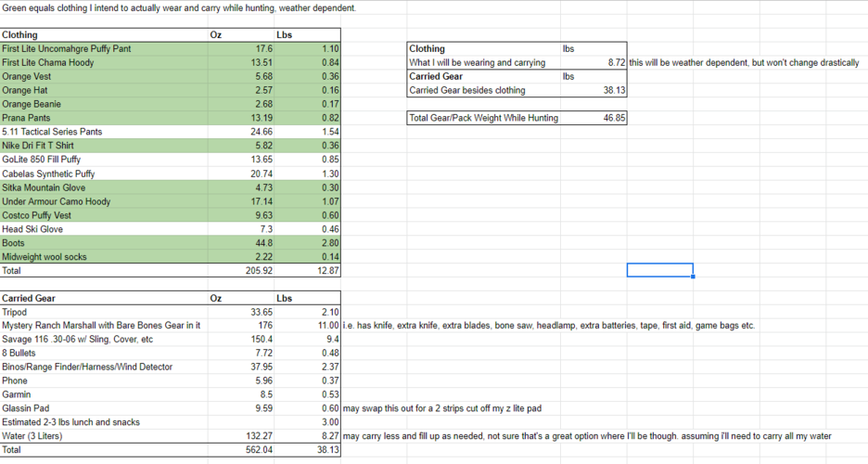Click the 'may carry less and fill up' note
This screenshot has width=868, height=464.
[587, 436]
